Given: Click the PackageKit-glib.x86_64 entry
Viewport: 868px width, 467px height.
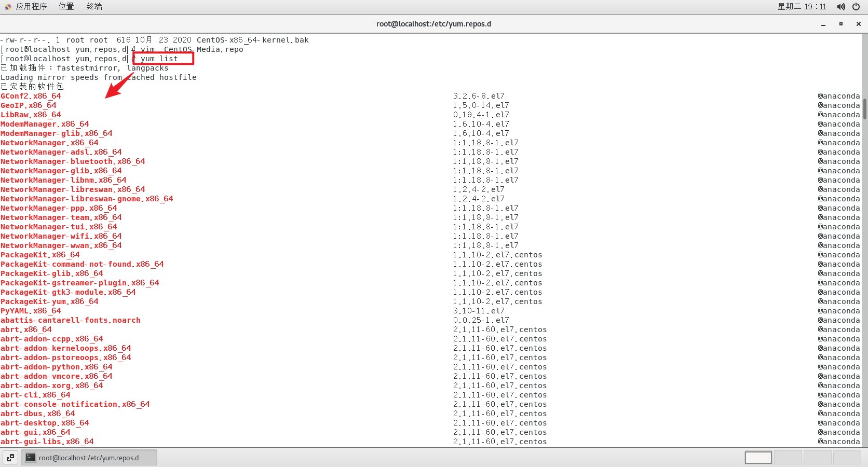Looking at the screenshot, I should click(52, 273).
